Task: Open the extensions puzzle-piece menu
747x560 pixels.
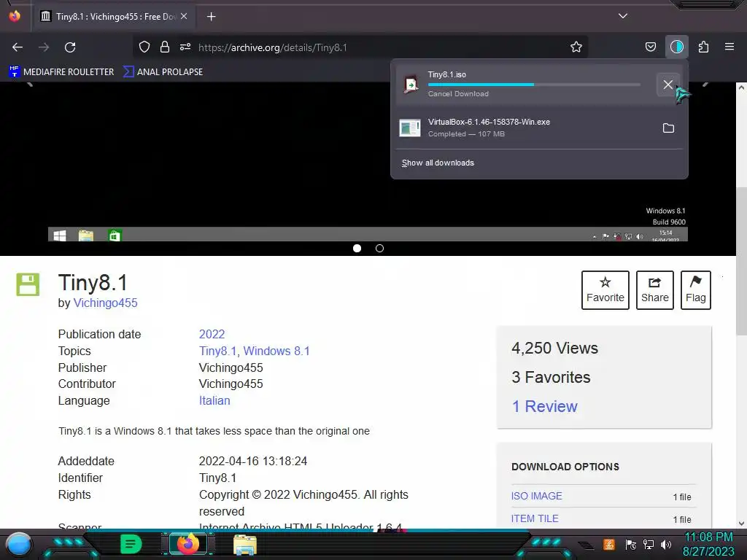Action: pyautogui.click(x=703, y=47)
